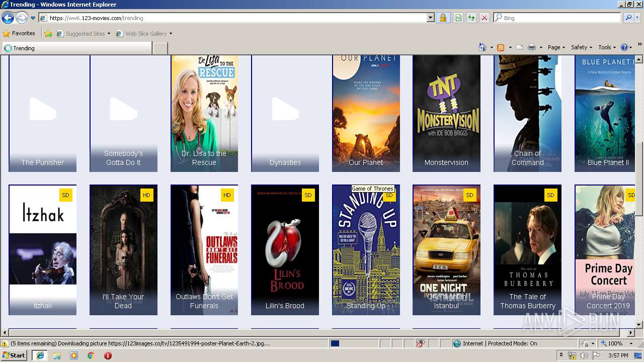Viewport: 644px width, 362px height.
Task: Launch Chrome from the taskbar
Action: click(91, 355)
